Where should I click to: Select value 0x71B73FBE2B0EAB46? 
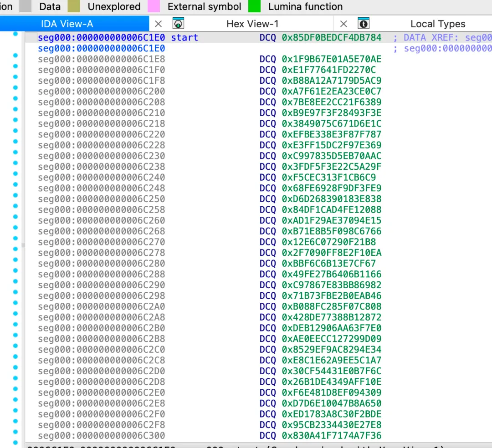(331, 295)
